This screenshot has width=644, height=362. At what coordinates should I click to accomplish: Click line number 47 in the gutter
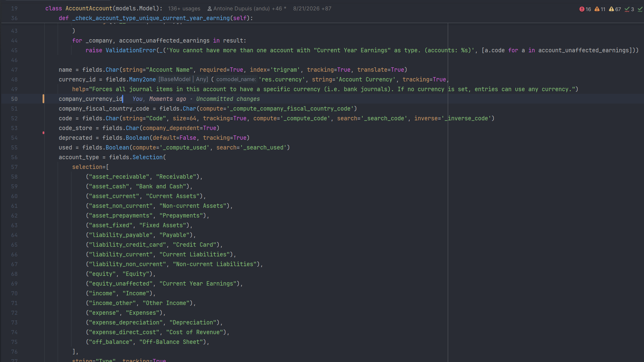pyautogui.click(x=14, y=70)
